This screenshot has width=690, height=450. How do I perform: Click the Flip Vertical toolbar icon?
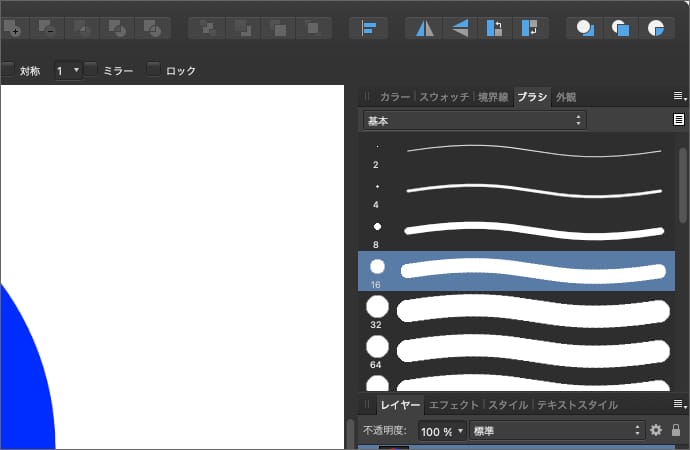459,28
